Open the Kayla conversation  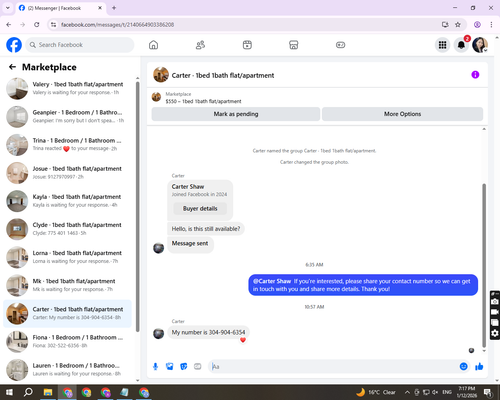68,201
